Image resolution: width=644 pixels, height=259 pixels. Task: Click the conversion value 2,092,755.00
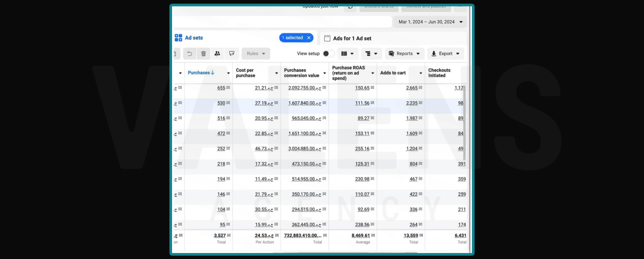(305, 88)
